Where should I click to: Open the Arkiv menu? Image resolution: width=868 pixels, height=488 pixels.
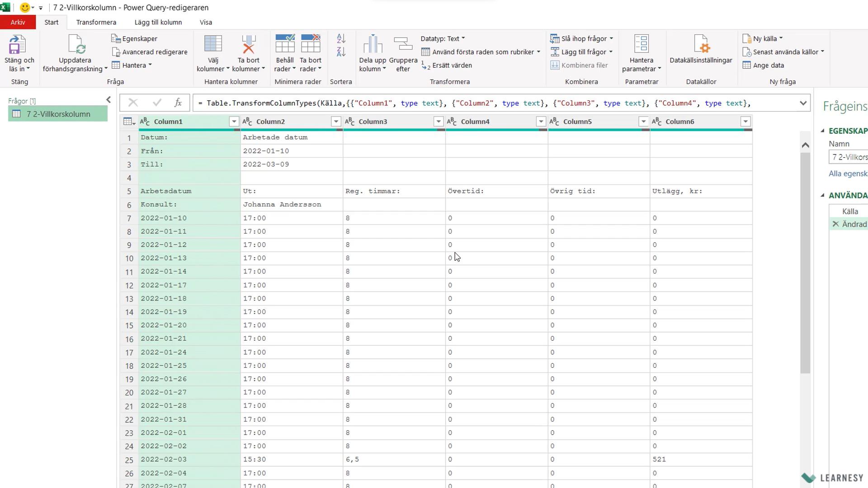pos(18,22)
